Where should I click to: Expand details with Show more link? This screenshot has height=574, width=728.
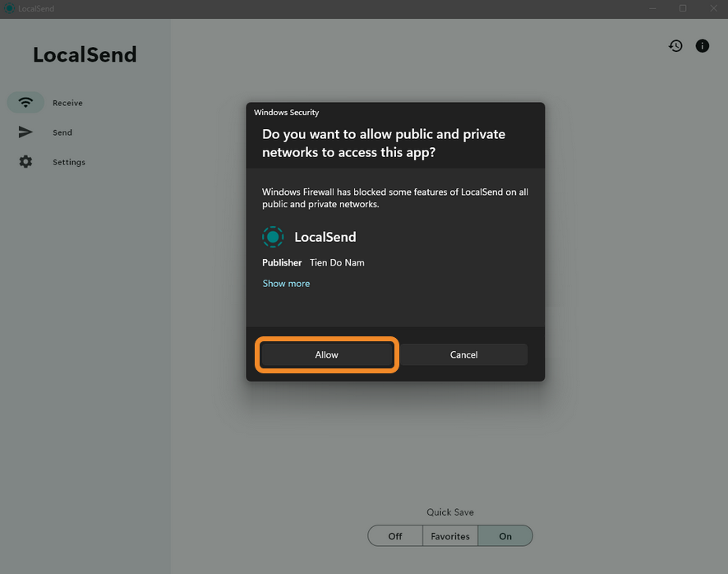click(286, 284)
